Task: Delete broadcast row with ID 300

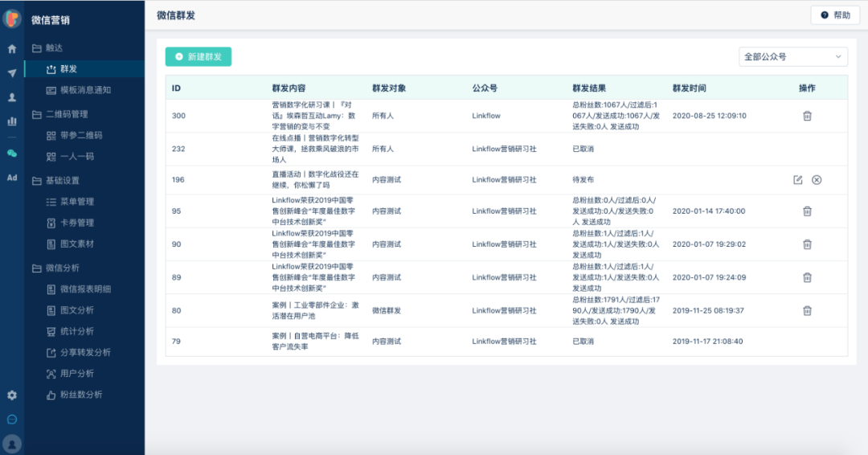Action: tap(807, 116)
